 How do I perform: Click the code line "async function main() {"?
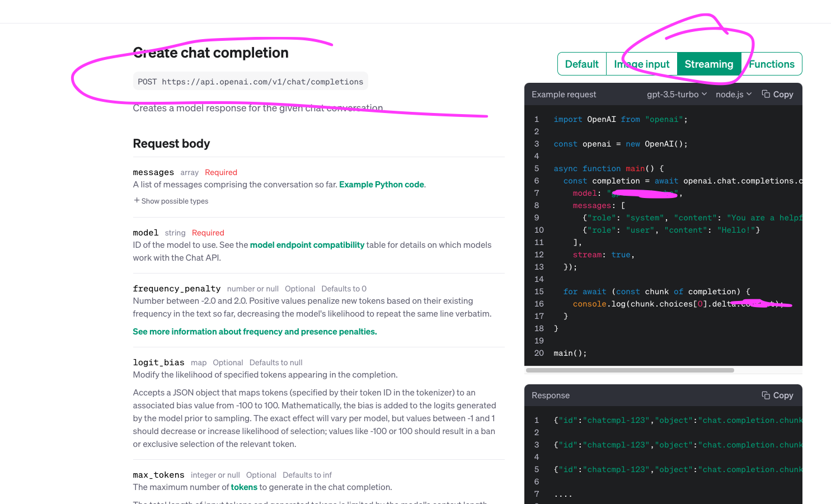pos(609,168)
